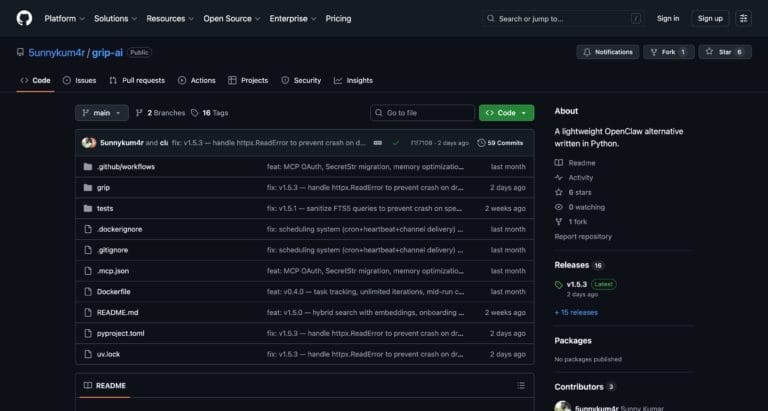Viewport: 768px width, 411px height.
Task: Open the Resources dropdown
Action: (x=170, y=19)
